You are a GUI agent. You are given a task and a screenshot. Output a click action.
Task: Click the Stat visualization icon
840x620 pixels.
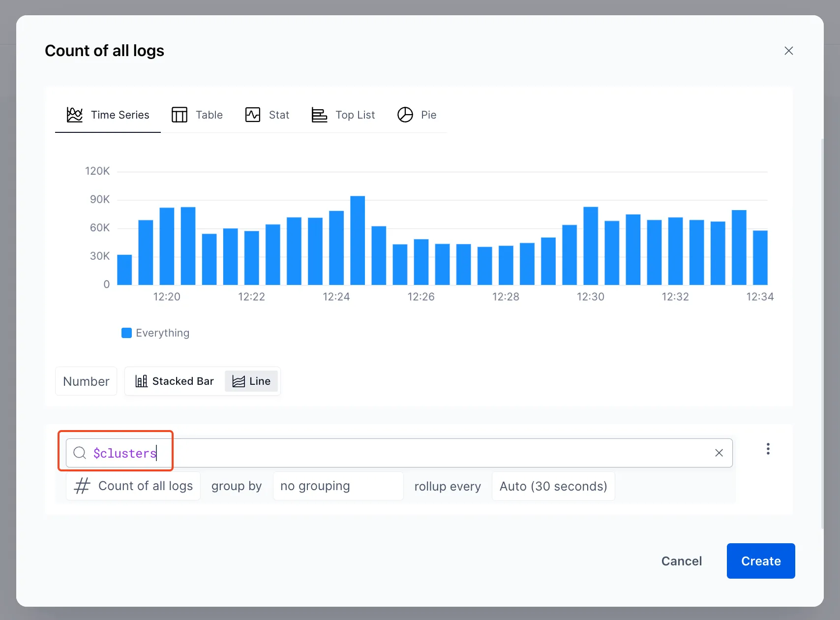(x=252, y=115)
